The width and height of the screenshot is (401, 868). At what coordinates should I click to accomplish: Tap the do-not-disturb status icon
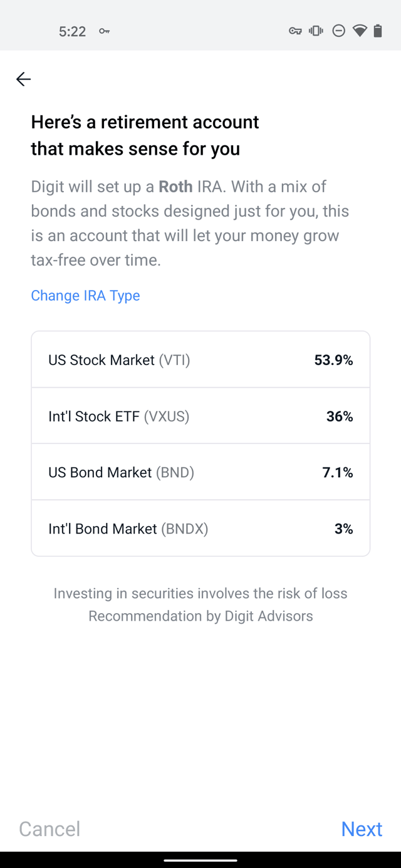[338, 31]
